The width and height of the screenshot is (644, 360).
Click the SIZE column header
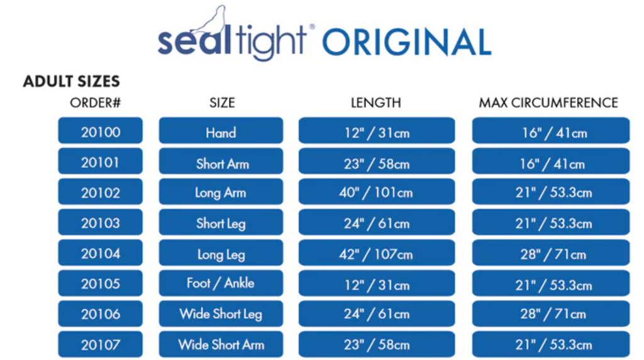(x=222, y=103)
